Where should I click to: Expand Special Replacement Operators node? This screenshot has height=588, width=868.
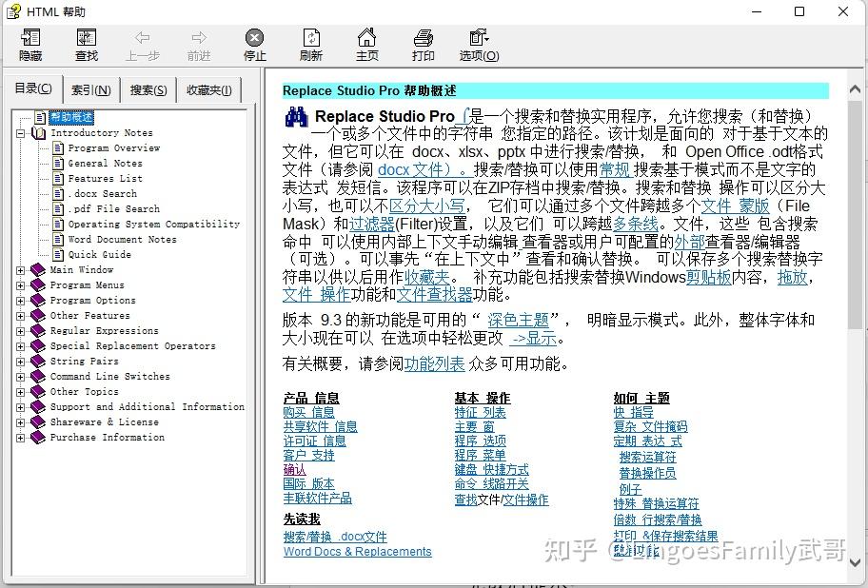(x=21, y=346)
